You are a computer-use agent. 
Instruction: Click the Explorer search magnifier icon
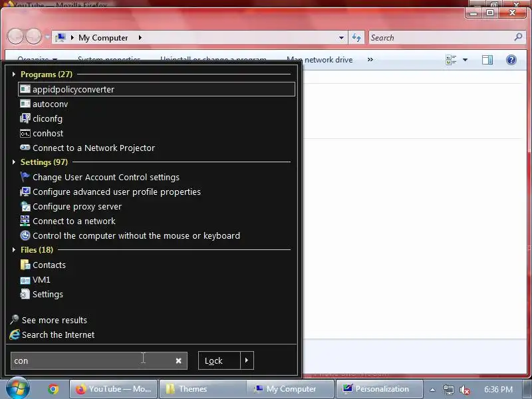tap(518, 37)
